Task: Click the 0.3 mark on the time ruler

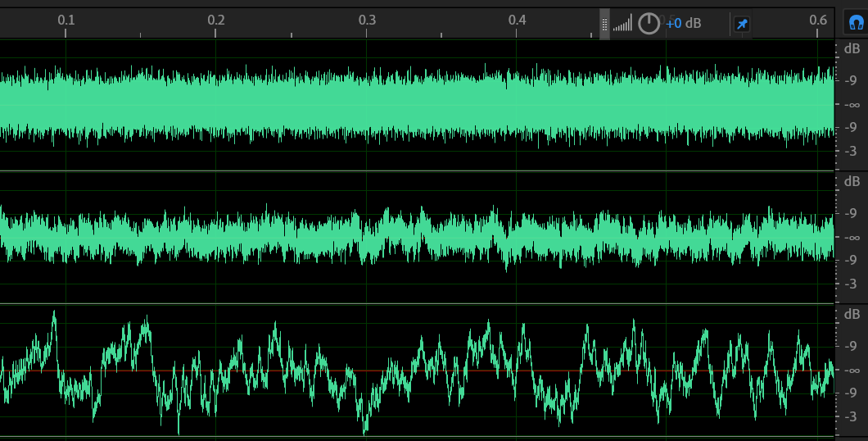Action: click(x=368, y=20)
